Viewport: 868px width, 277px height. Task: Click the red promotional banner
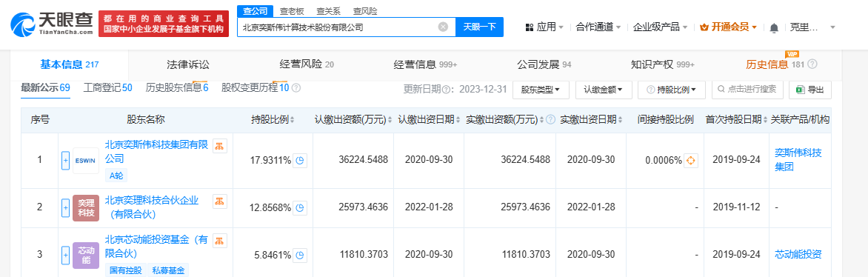tap(164, 24)
